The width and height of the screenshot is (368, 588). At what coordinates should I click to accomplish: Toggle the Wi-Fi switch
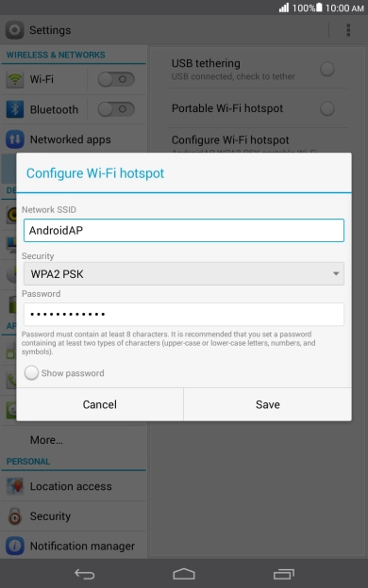click(116, 79)
